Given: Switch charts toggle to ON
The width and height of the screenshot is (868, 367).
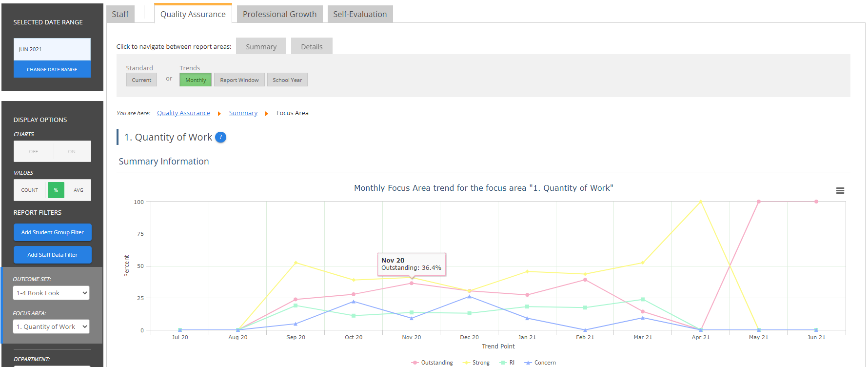Looking at the screenshot, I should tap(72, 152).
